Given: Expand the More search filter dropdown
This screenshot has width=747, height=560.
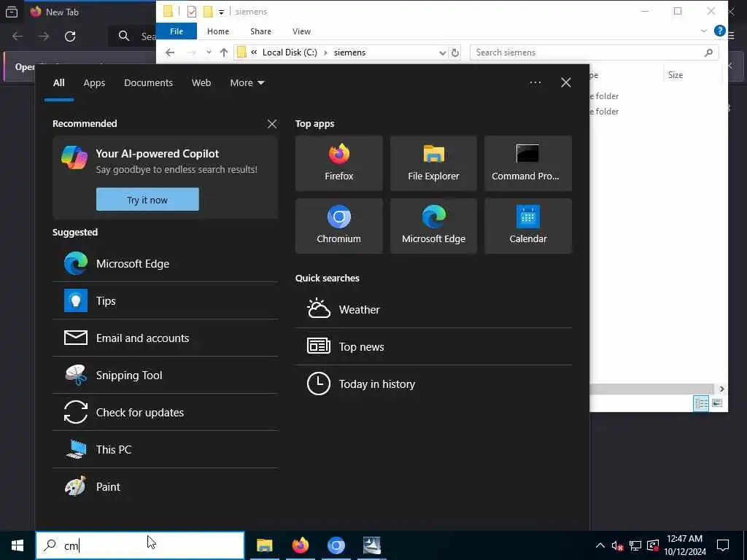Looking at the screenshot, I should (247, 82).
